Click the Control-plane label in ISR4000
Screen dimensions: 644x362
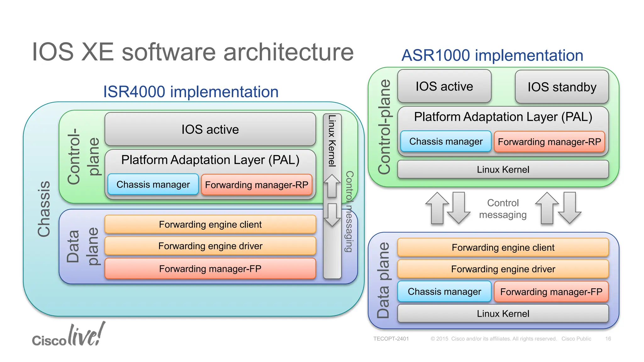[83, 156]
